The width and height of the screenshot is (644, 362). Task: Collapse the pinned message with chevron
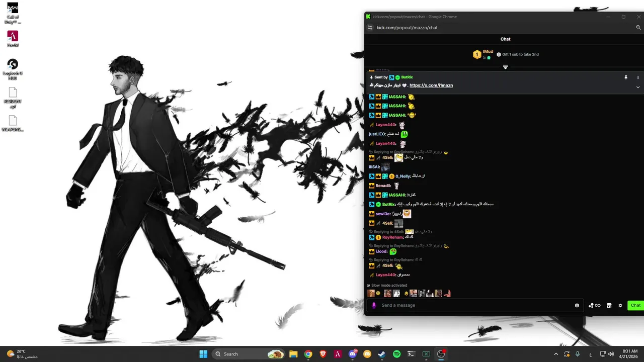coord(638,87)
